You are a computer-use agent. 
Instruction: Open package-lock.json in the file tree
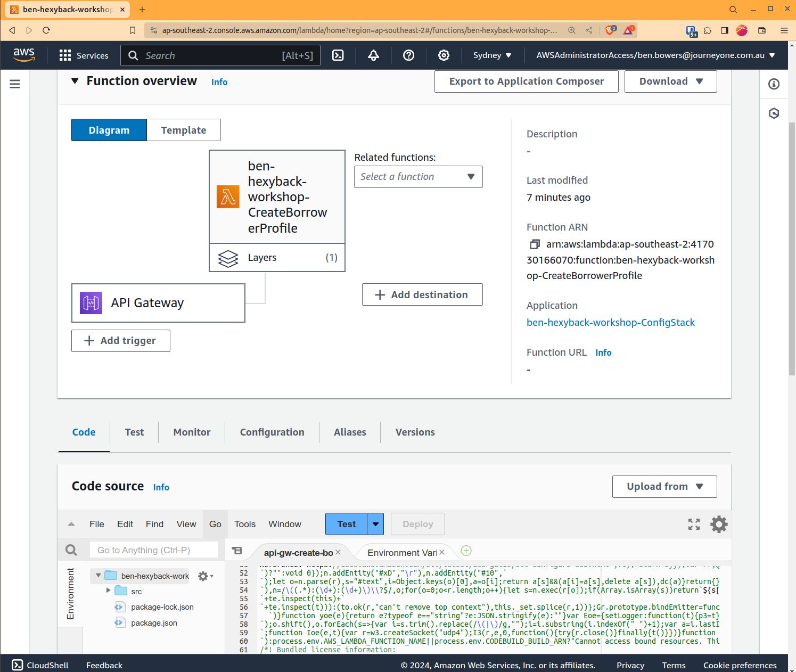[x=162, y=607]
